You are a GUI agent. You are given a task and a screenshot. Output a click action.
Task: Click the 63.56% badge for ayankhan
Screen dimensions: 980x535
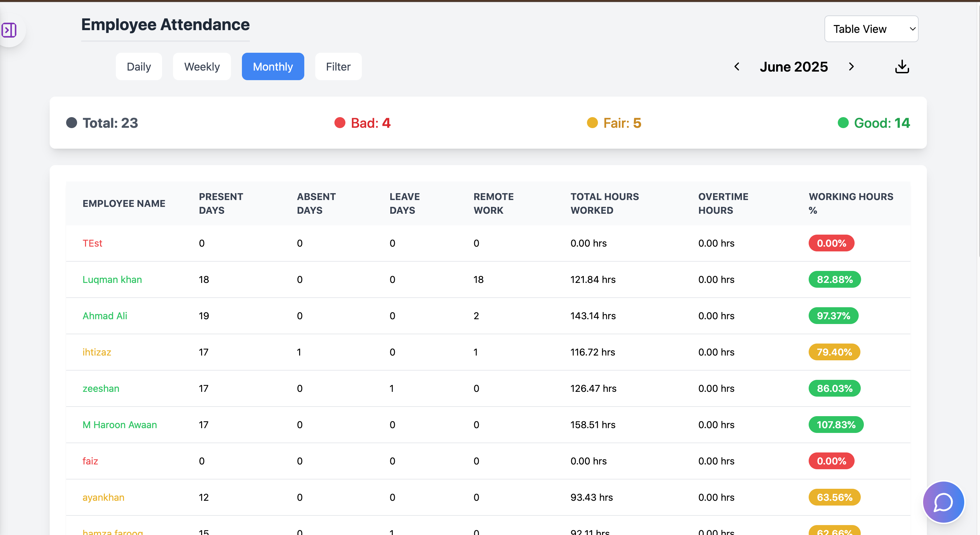pos(834,497)
